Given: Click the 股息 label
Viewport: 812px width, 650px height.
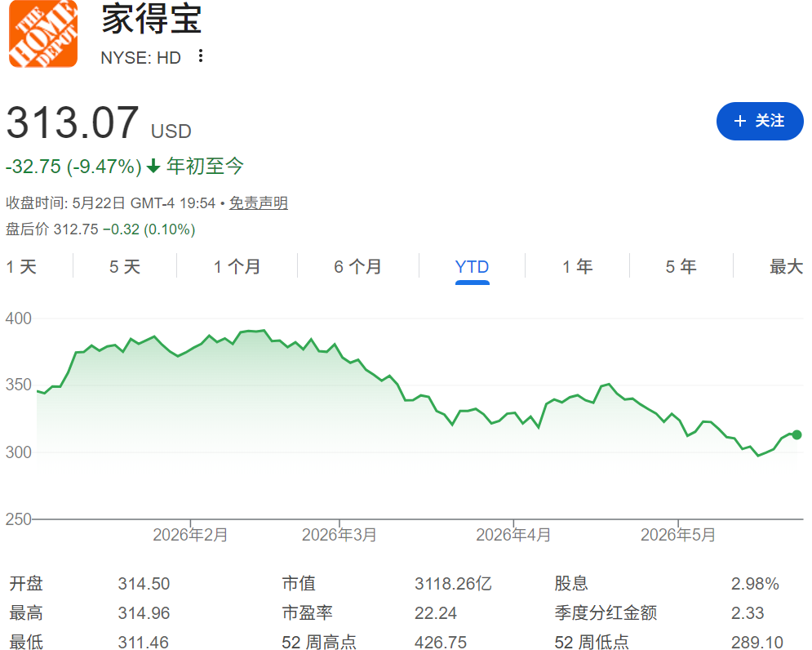Looking at the screenshot, I should (x=571, y=584).
